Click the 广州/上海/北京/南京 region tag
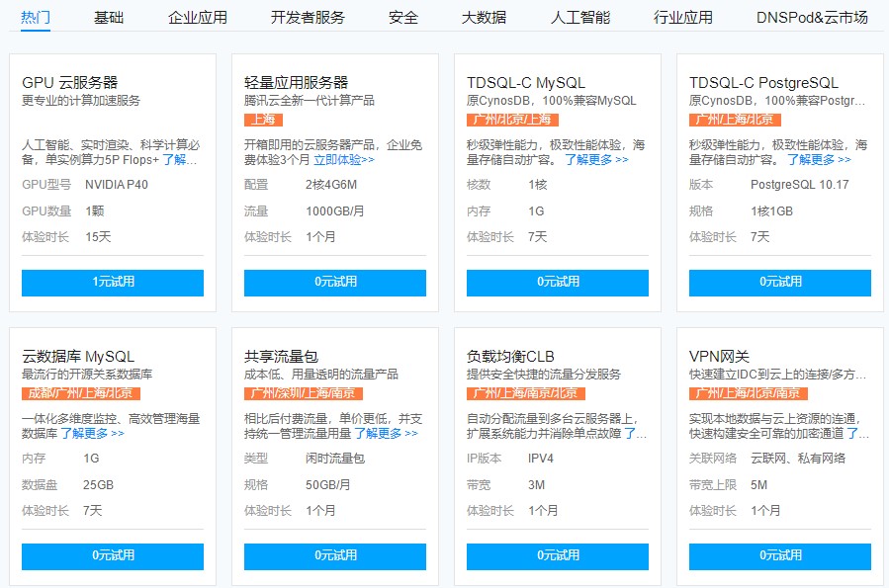889x588 pixels. pos(749,393)
